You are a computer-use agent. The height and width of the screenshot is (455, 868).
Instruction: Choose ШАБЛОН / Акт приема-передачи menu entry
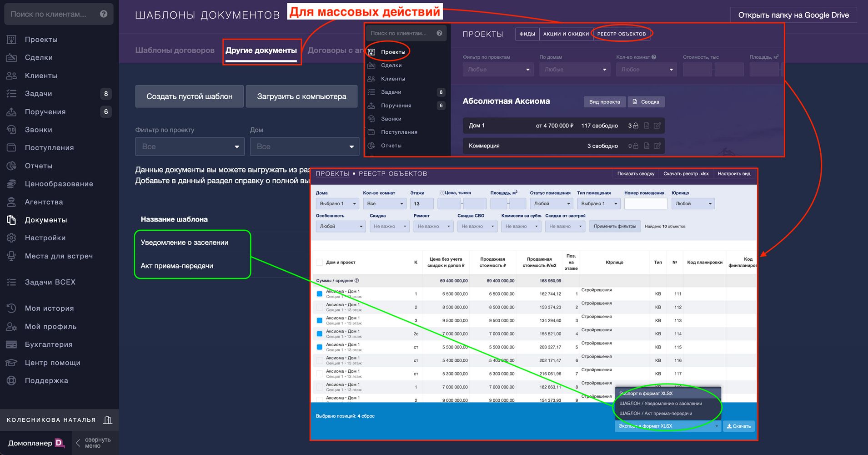point(656,414)
